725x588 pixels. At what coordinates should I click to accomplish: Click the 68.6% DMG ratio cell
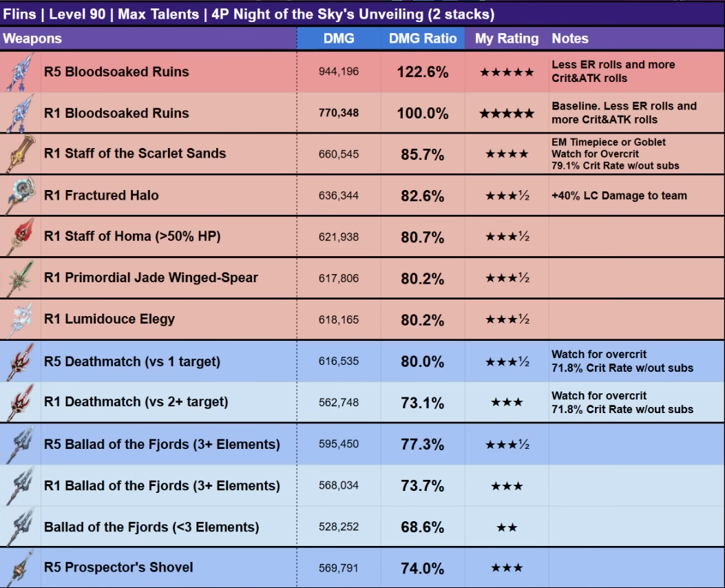(423, 527)
